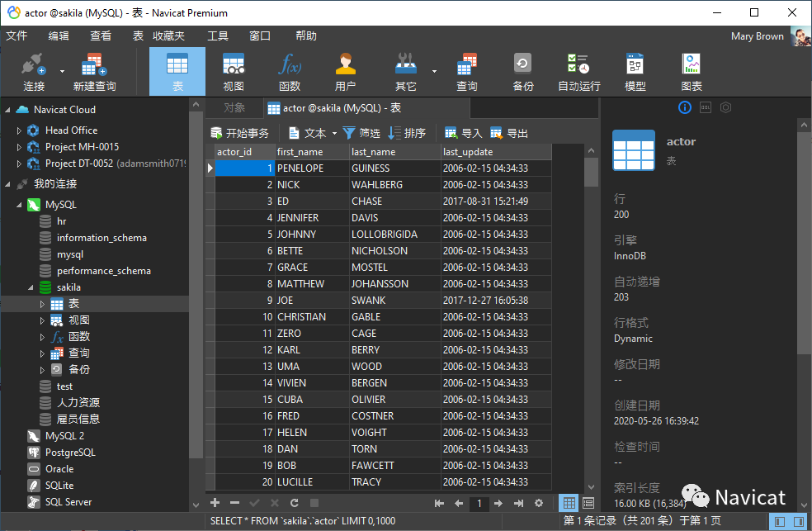The image size is (812, 531).
Task: Click the Export (导出) button
Action: [509, 133]
